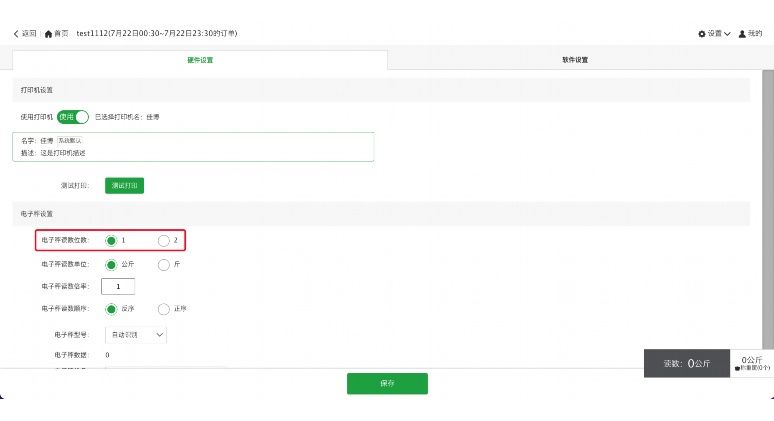
Task: Click the 测试打印 button
Action: (124, 186)
